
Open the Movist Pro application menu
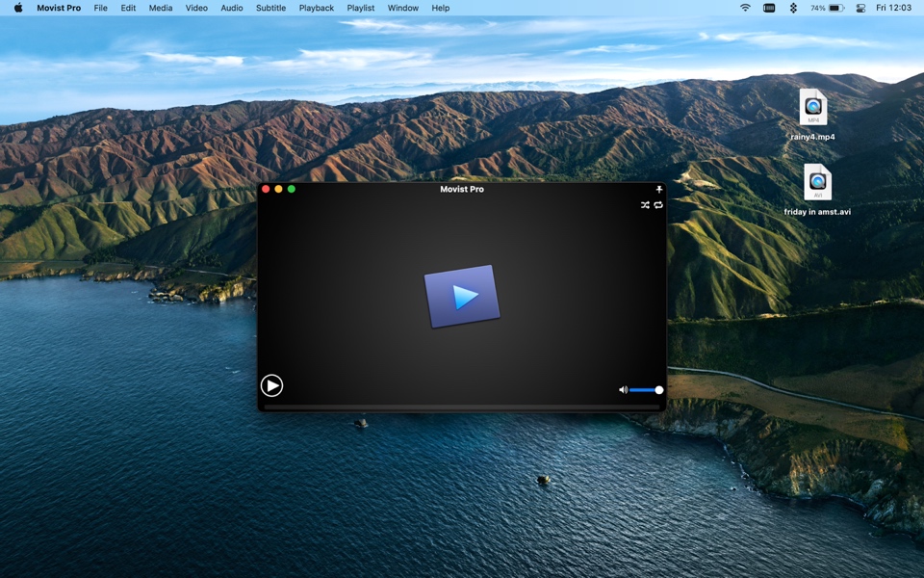[x=59, y=8]
